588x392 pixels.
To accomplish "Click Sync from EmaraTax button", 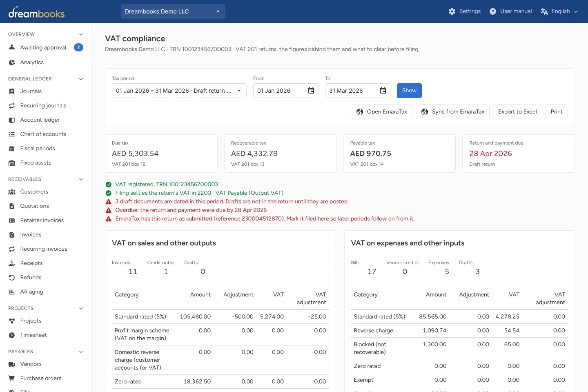I will pos(452,112).
